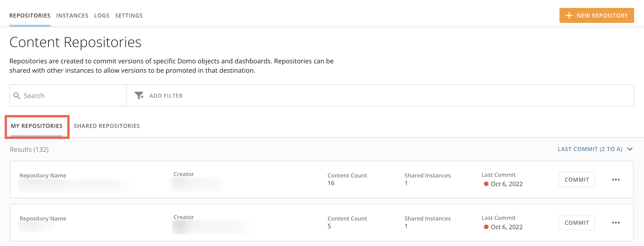Select the My Repositories tab
This screenshot has width=644, height=246.
36,126
